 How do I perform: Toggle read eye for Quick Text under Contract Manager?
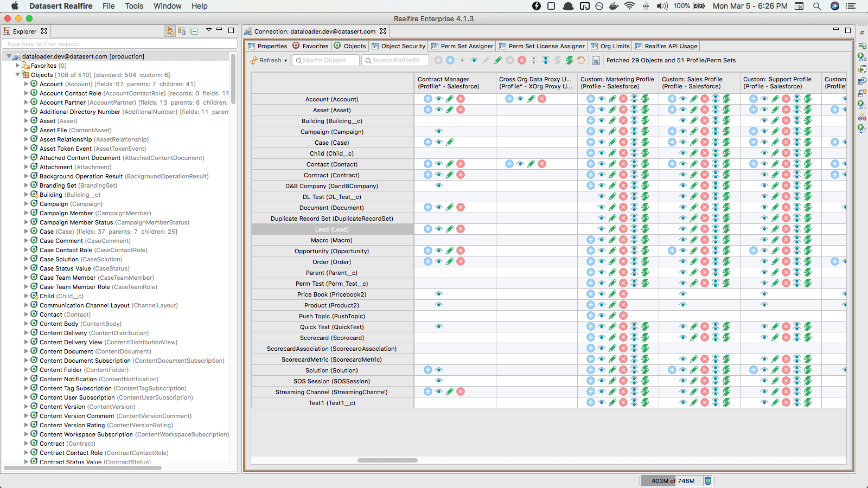pyautogui.click(x=439, y=326)
